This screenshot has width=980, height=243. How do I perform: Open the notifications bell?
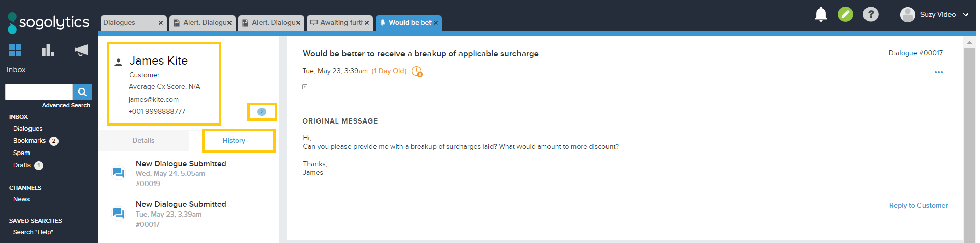point(821,14)
